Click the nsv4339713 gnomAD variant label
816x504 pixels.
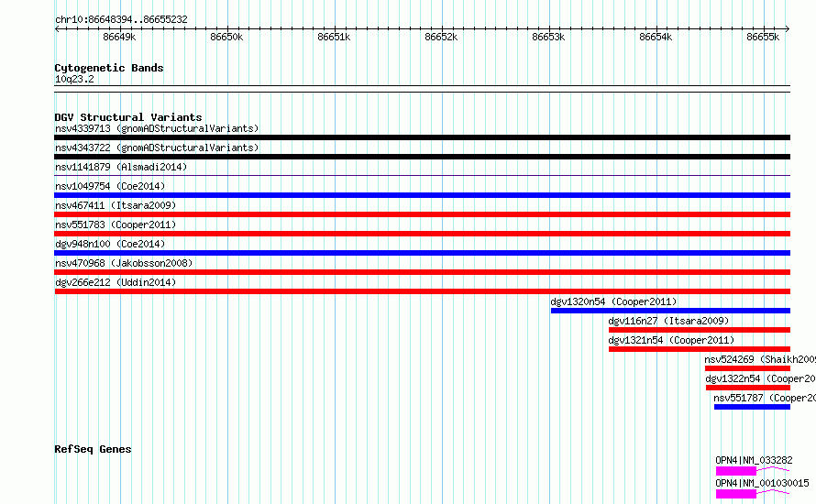(157, 128)
